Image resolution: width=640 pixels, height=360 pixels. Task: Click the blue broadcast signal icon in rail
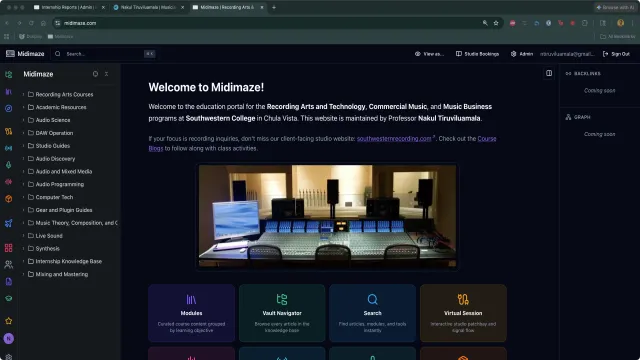point(9,148)
